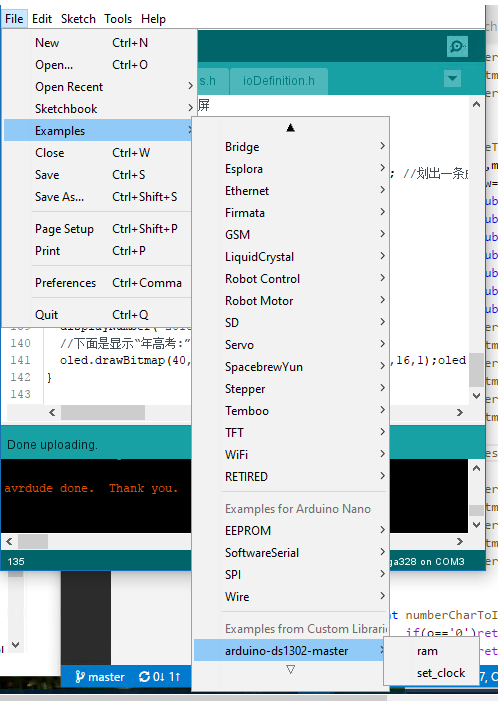Open the Help menu
Image resolution: width=498 pixels, height=701 pixels.
[153, 19]
